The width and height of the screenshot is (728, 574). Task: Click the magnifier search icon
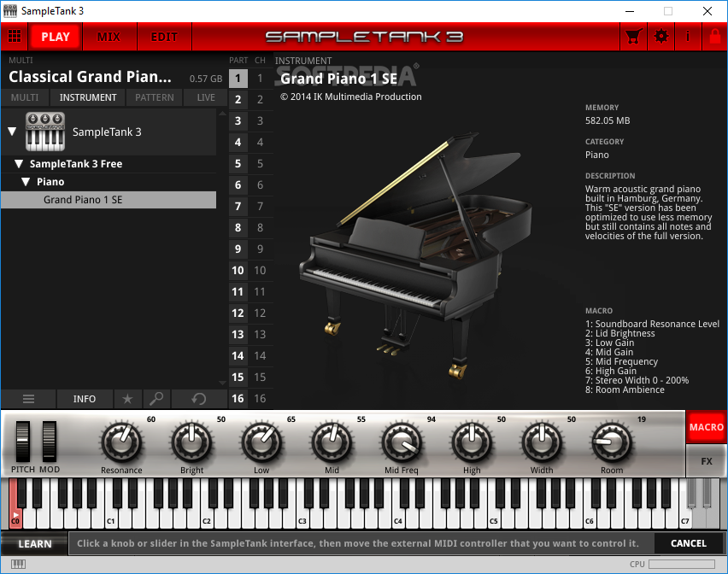click(156, 399)
